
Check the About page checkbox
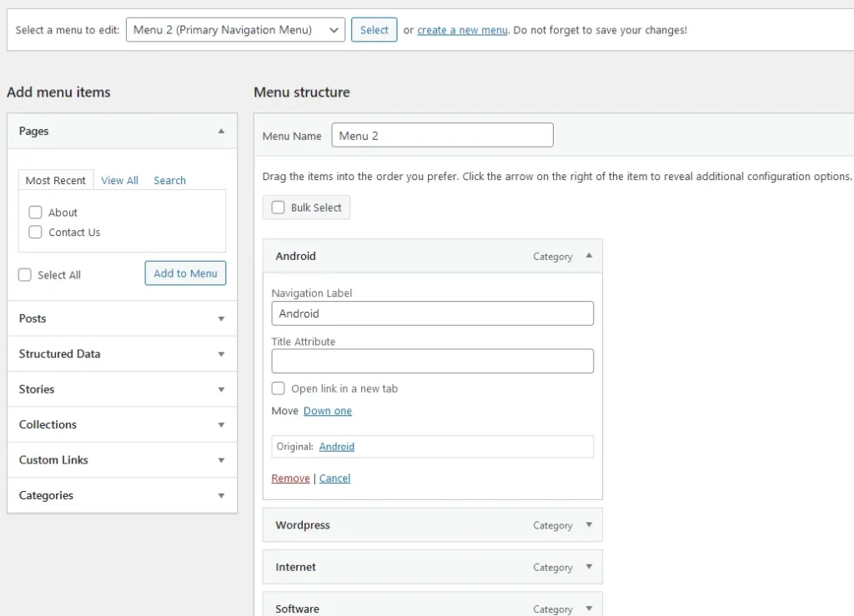(x=35, y=213)
